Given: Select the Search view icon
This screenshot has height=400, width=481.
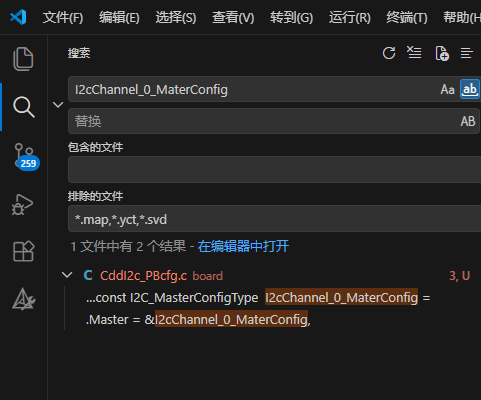Looking at the screenshot, I should pyautogui.click(x=23, y=107).
